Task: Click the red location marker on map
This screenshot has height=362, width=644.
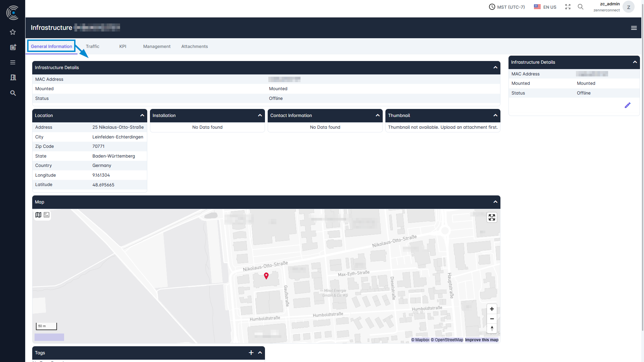Action: tap(266, 276)
